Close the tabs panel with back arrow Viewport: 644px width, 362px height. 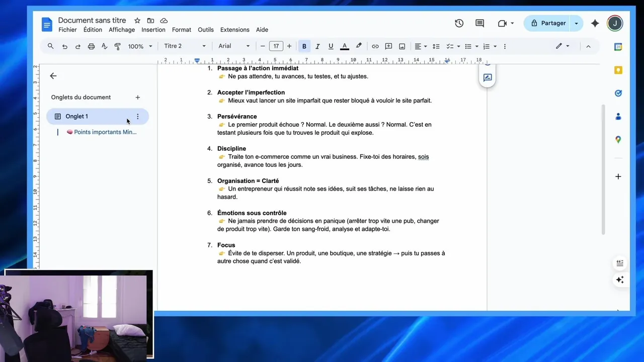pyautogui.click(x=53, y=76)
